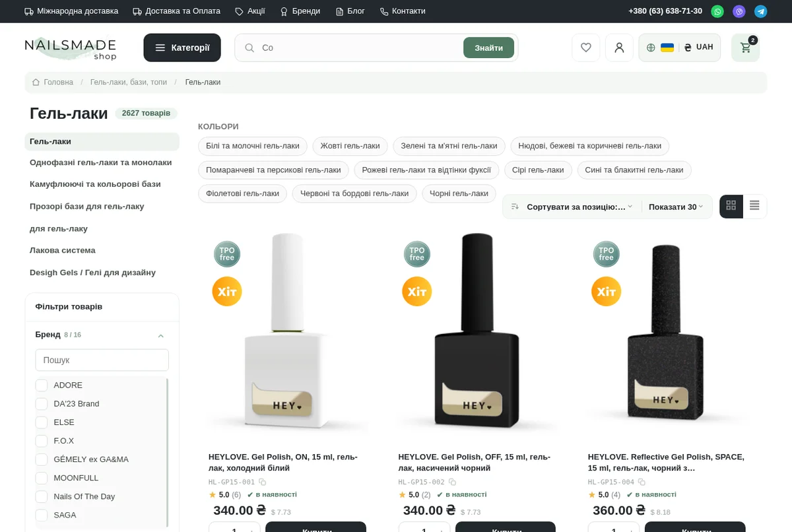Open the Показати 30 per-page dropdown
This screenshot has width=792, height=532.
(x=676, y=207)
